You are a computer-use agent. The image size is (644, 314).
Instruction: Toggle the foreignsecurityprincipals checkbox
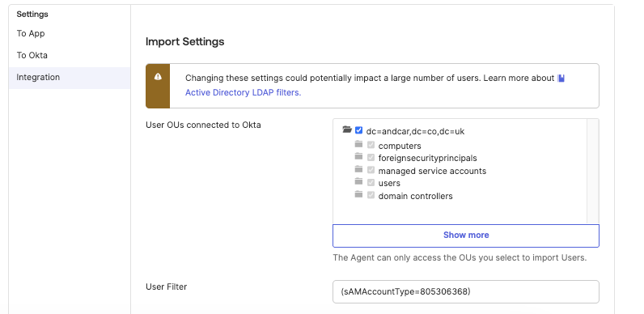371,157
